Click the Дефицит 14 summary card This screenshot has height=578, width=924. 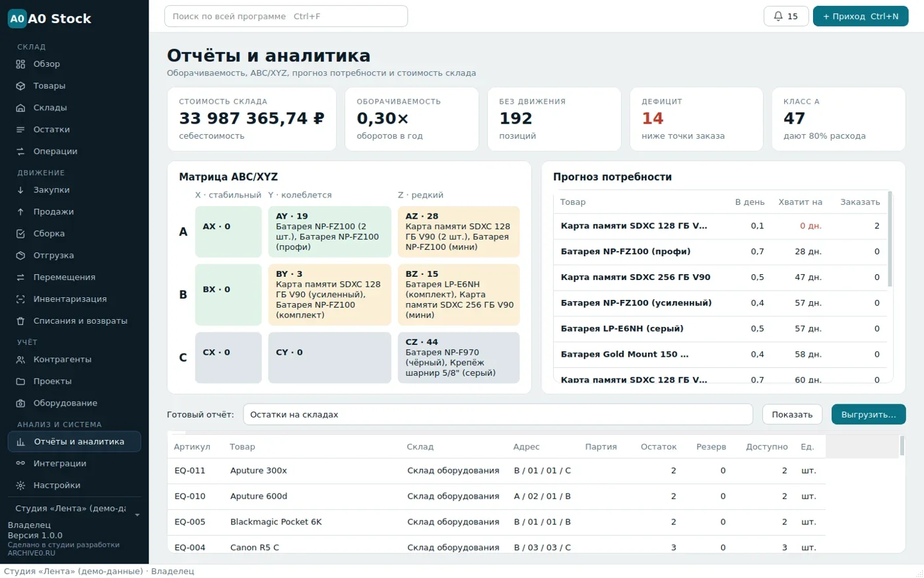pyautogui.click(x=696, y=120)
